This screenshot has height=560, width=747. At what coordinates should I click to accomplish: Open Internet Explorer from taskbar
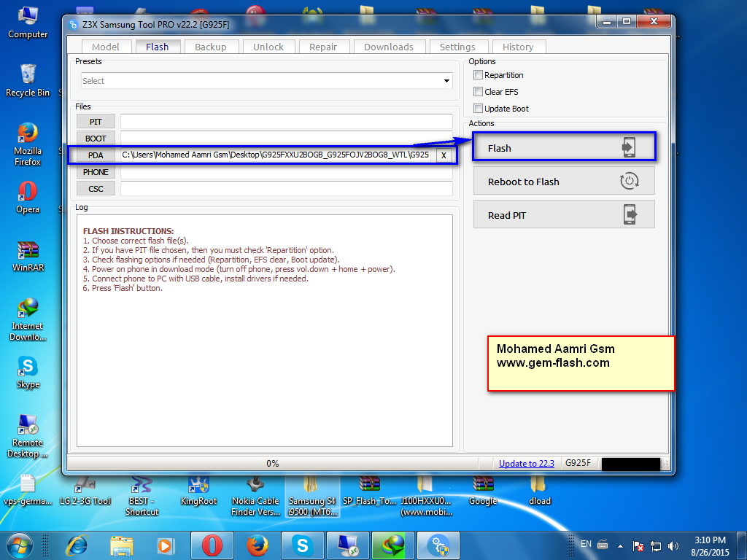77,545
